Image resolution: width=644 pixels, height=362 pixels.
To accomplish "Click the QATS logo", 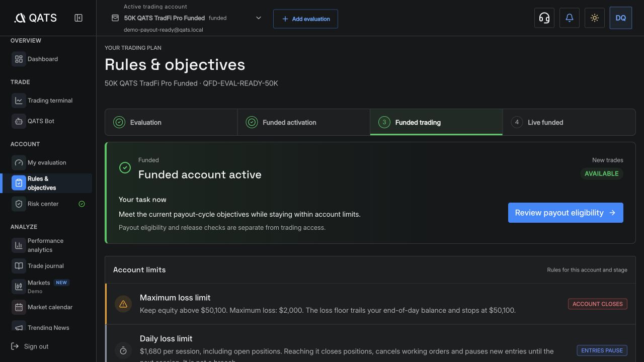I will pos(36,18).
